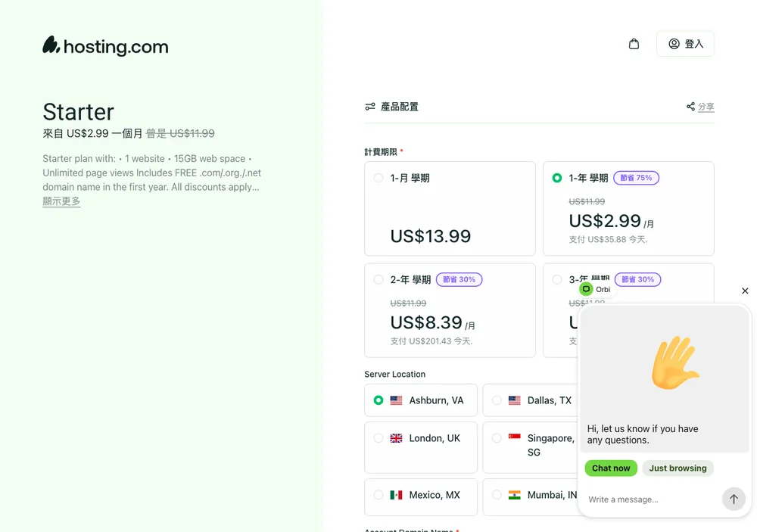Click the 支付 US$35.88 今天 text
Screen dimensions: 757x532
click(608, 239)
